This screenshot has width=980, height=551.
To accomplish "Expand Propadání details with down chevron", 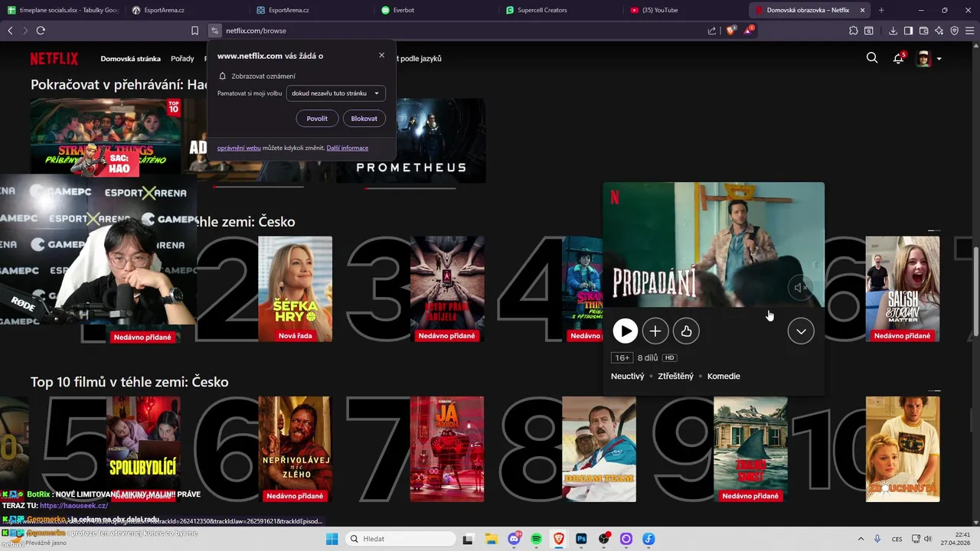I will [801, 331].
